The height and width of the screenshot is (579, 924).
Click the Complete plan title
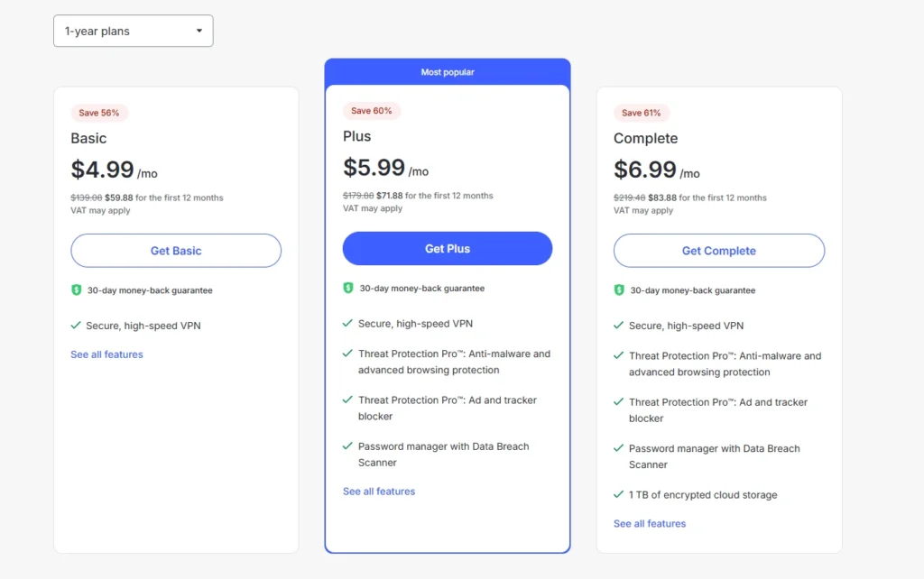[645, 138]
